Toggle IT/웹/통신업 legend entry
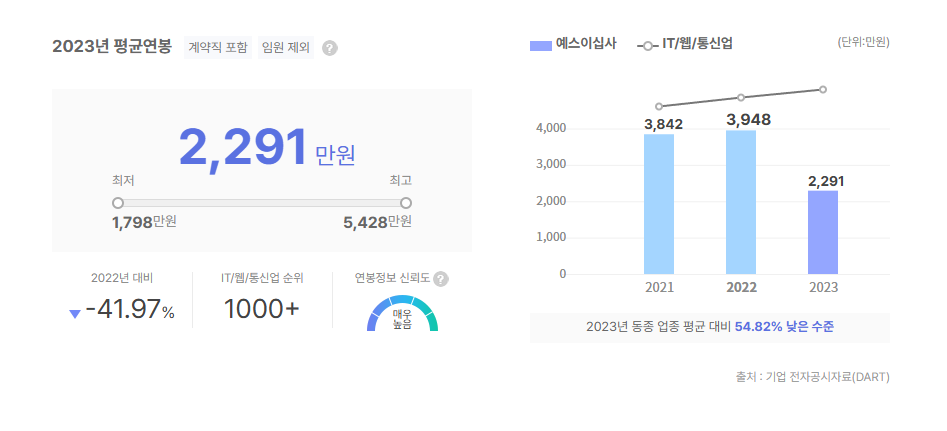947x431 pixels. [x=685, y=44]
